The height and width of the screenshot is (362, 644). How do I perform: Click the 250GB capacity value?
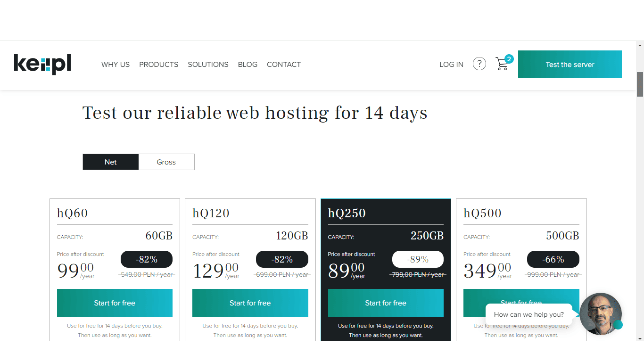tap(427, 236)
